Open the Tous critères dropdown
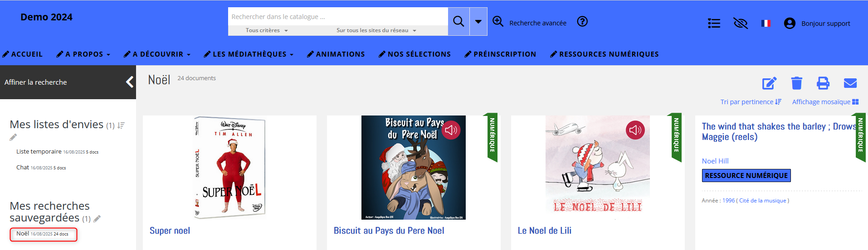Viewport: 868px width, 250px height. click(267, 30)
